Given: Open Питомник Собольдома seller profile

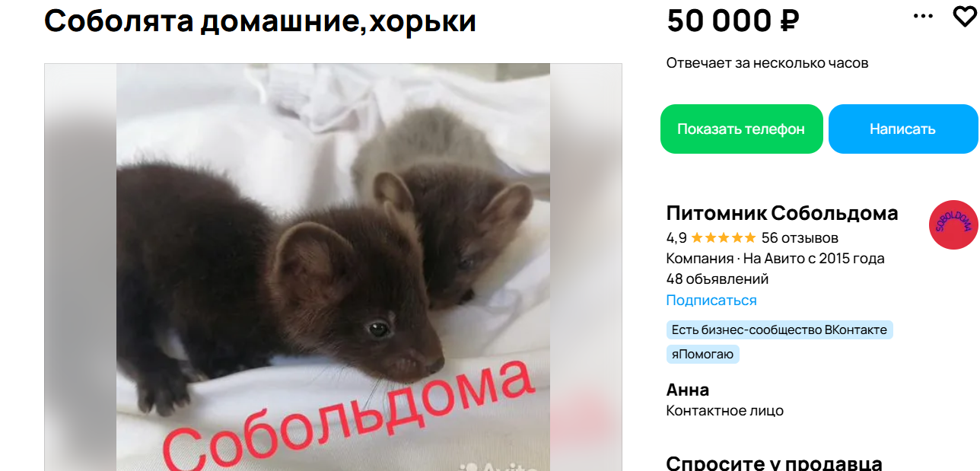Looking at the screenshot, I should point(782,213).
